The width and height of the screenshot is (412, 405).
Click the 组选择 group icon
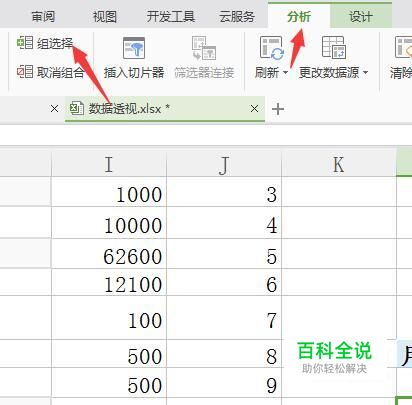(25, 43)
